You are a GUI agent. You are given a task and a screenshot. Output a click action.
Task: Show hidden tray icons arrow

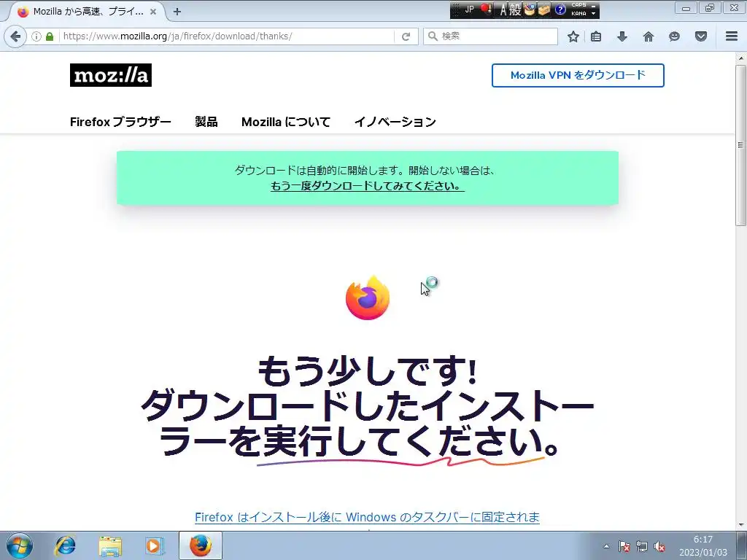coord(606,547)
